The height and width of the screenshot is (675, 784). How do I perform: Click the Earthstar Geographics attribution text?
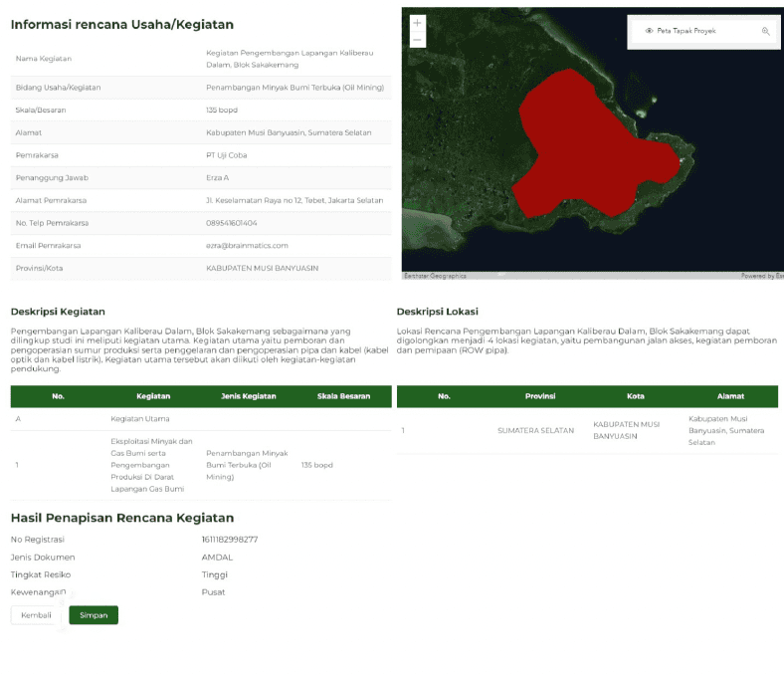[x=435, y=276]
